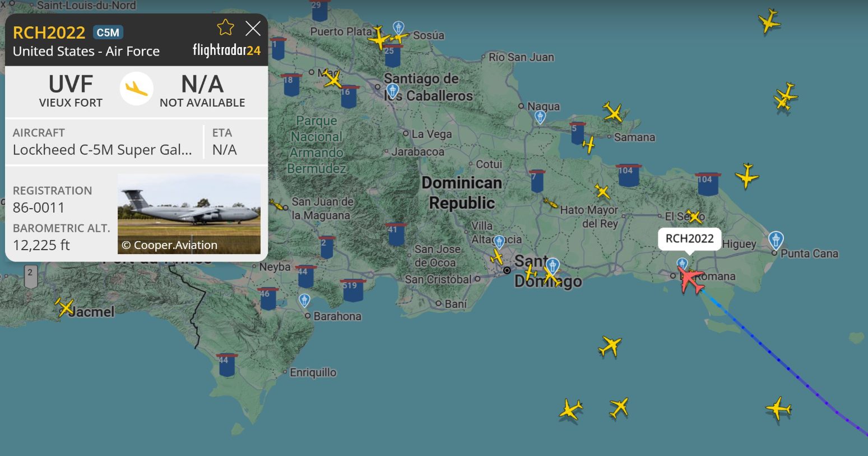Select the aircraft beside Samana label
The height and width of the screenshot is (456, 868).
coord(588,145)
